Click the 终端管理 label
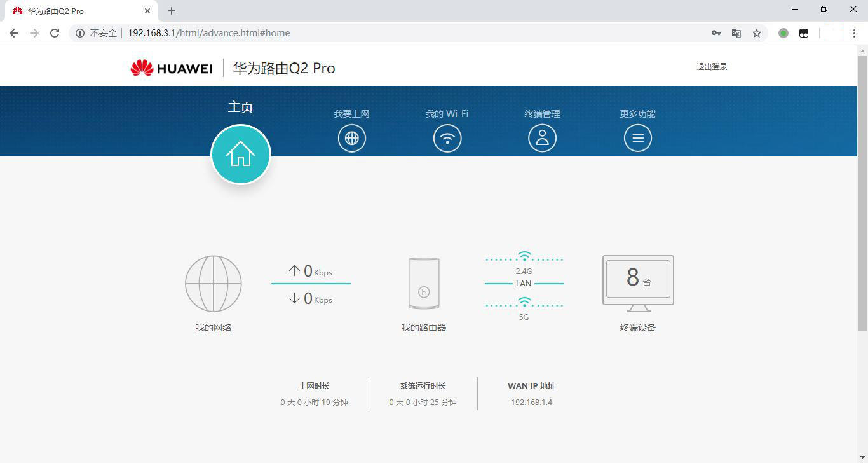 [x=542, y=114]
